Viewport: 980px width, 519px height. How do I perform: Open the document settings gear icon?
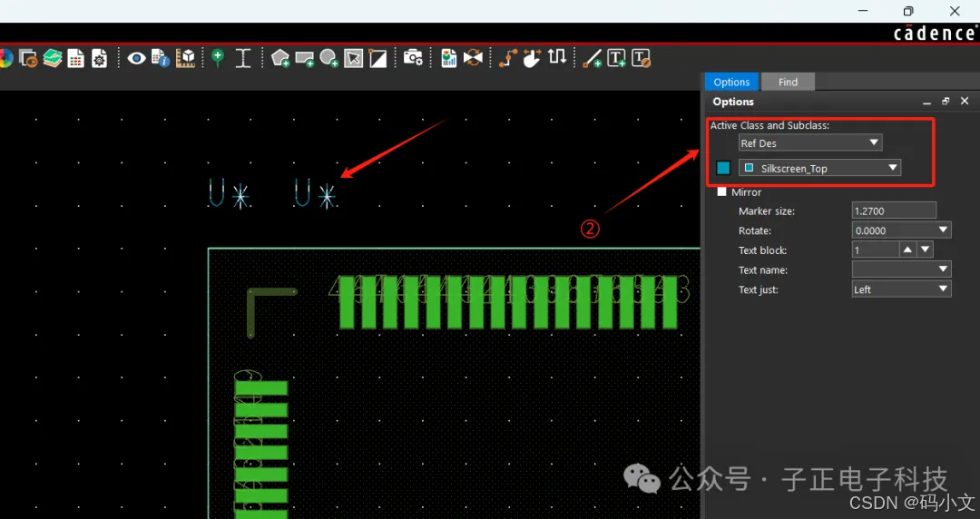(x=100, y=59)
